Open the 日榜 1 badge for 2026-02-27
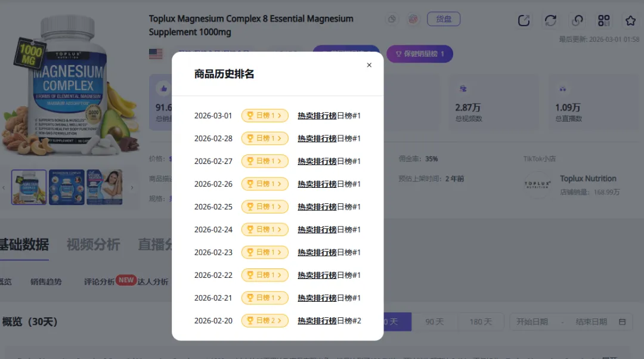The height and width of the screenshot is (359, 644). [x=265, y=161]
